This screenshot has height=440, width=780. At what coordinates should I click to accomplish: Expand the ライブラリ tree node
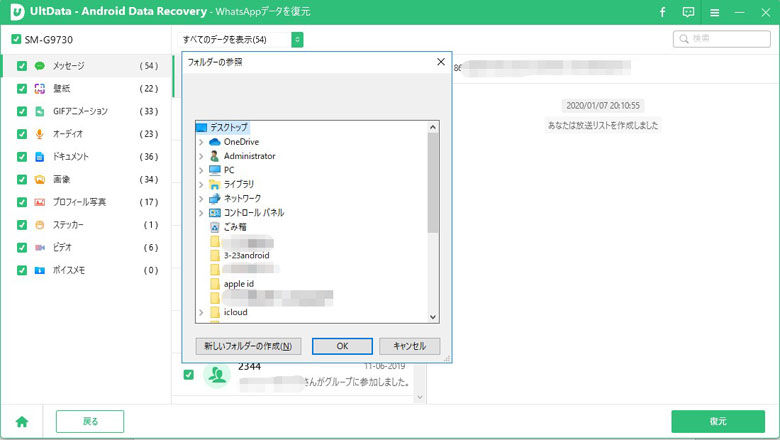coord(201,184)
